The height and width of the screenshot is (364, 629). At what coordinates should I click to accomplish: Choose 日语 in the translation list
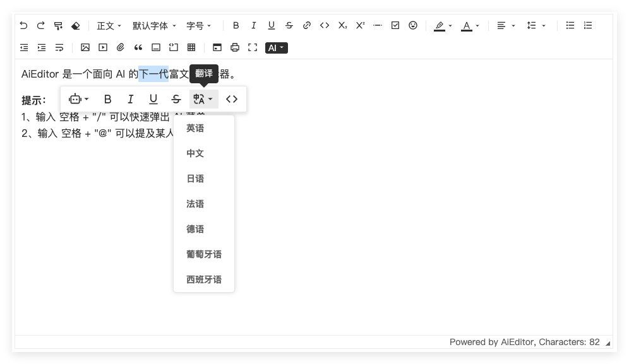click(195, 179)
